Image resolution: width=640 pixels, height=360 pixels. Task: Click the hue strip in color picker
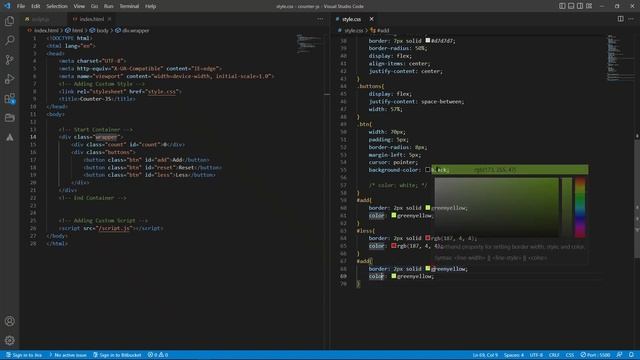(x=580, y=207)
